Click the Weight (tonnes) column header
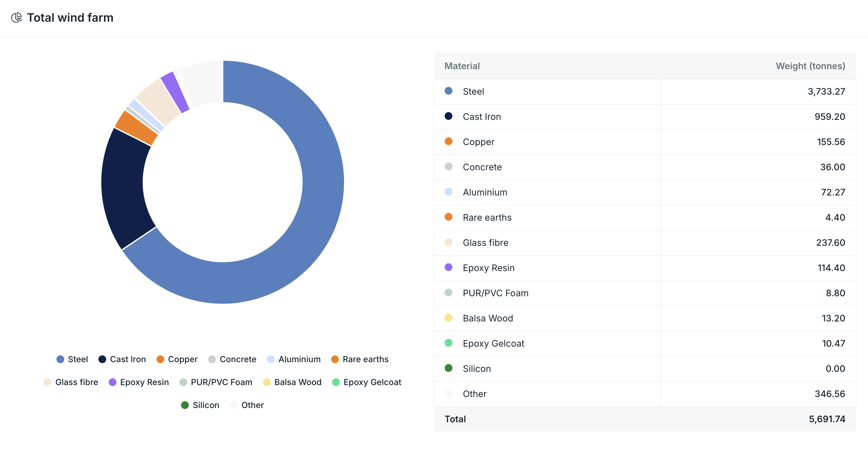The width and height of the screenshot is (868, 451). coord(810,66)
